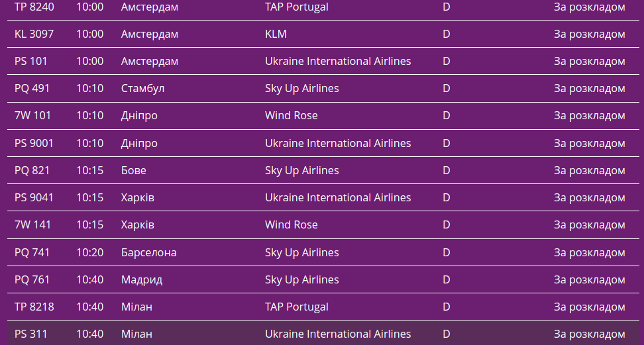This screenshot has width=644, height=345.
Task: Click За розкладом status for PQ 761
Action: coord(589,279)
